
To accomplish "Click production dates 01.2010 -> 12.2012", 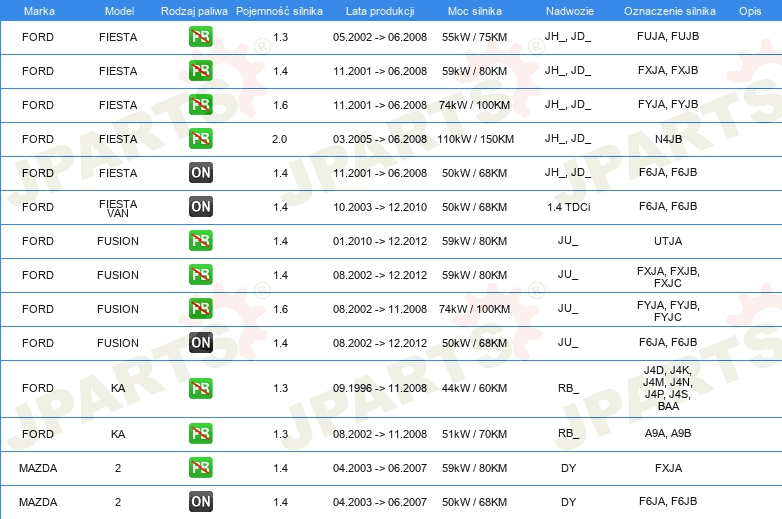I will coord(380,241).
